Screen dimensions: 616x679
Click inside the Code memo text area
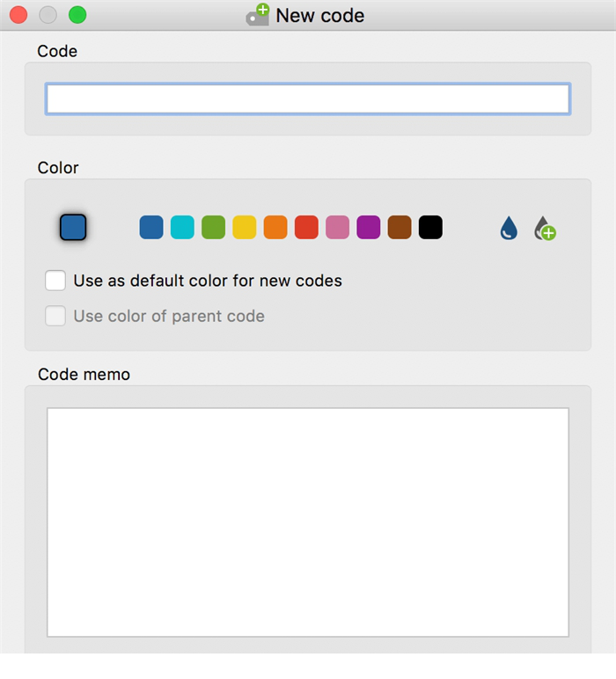point(308,522)
